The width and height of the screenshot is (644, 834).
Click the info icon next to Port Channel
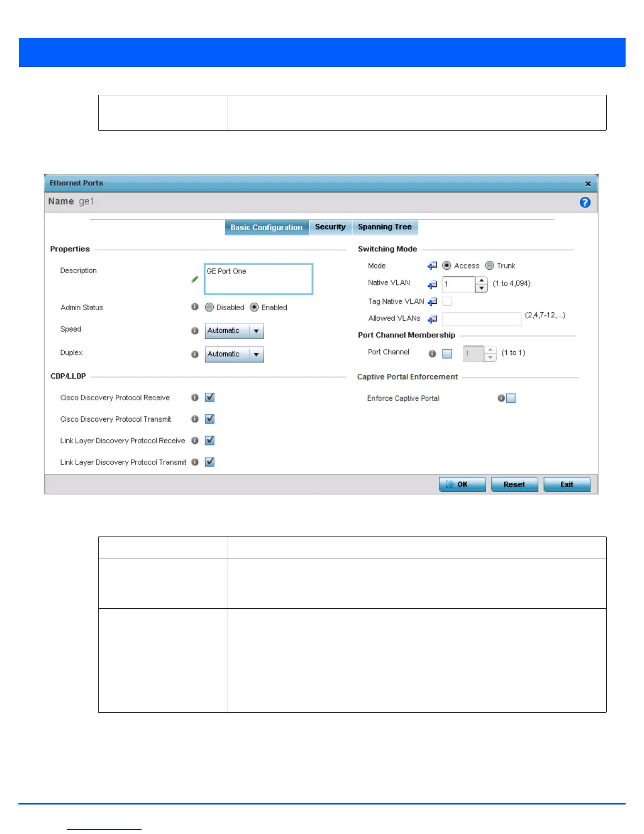click(x=432, y=354)
